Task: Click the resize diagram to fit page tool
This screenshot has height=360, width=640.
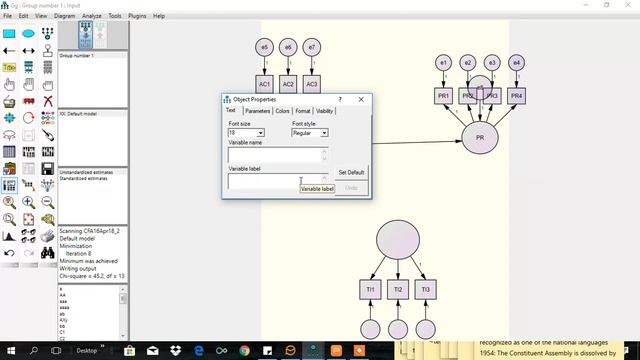Action: pos(28,220)
